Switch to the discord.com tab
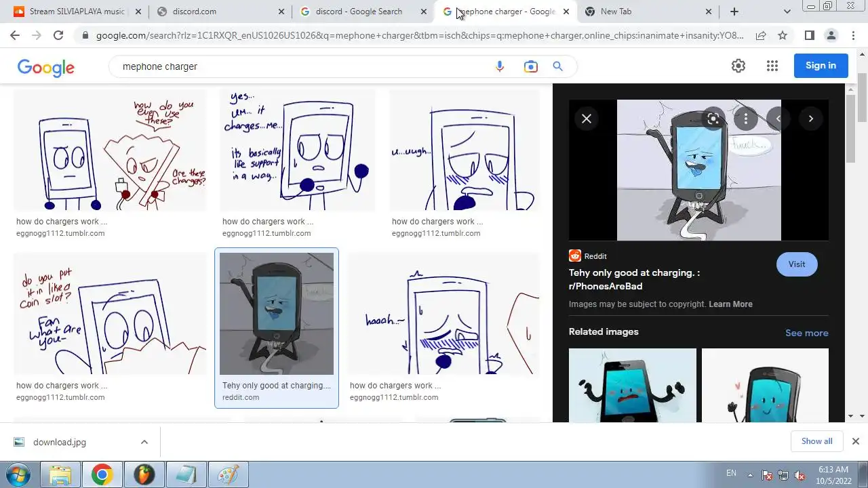This screenshot has width=868, height=488. [220, 12]
